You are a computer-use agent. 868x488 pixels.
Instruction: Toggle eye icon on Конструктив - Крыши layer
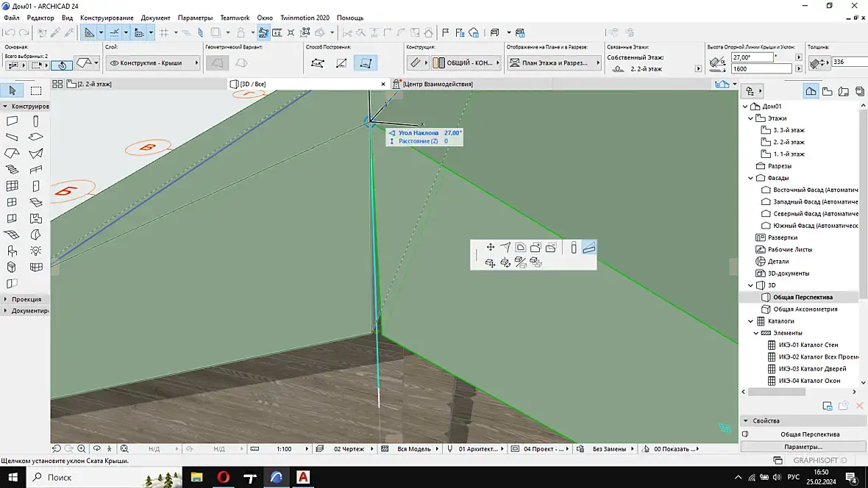(x=114, y=63)
